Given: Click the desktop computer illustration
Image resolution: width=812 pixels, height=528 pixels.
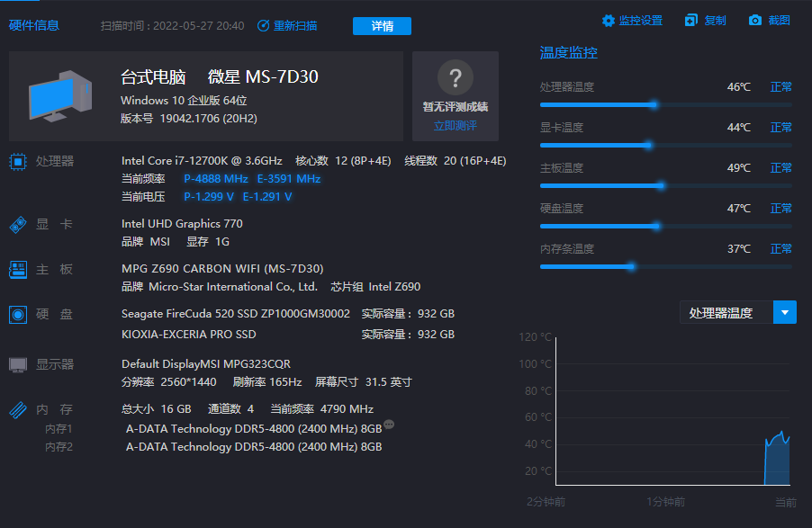Looking at the screenshot, I should pyautogui.click(x=60, y=95).
